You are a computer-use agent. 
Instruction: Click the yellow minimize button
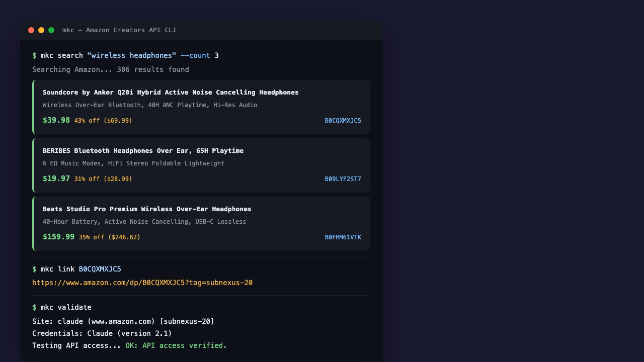tap(41, 30)
